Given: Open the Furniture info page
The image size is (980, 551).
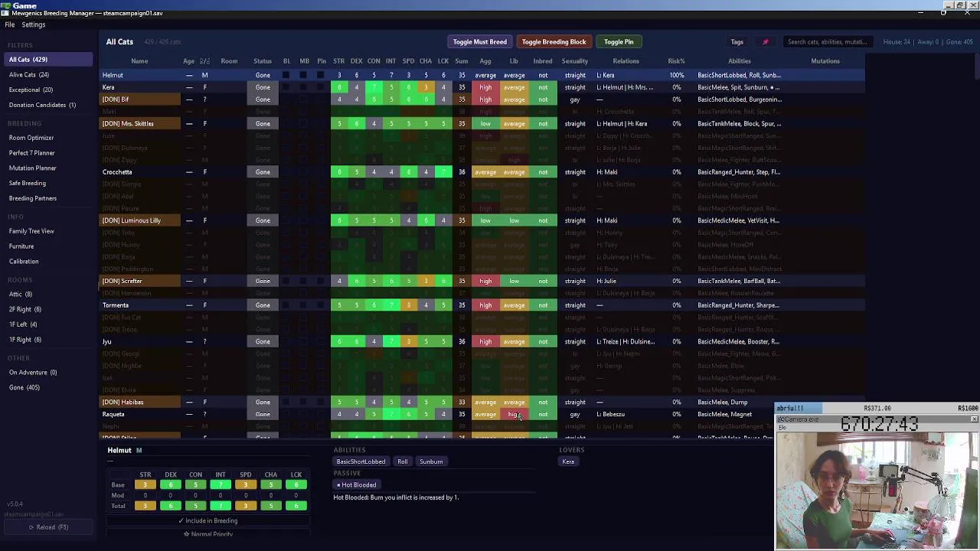Looking at the screenshot, I should [48, 246].
